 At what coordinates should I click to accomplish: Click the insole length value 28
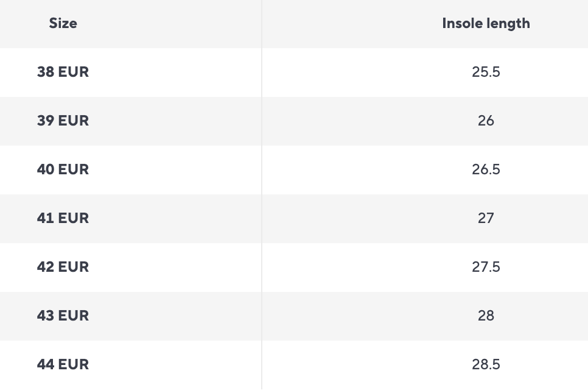(486, 316)
